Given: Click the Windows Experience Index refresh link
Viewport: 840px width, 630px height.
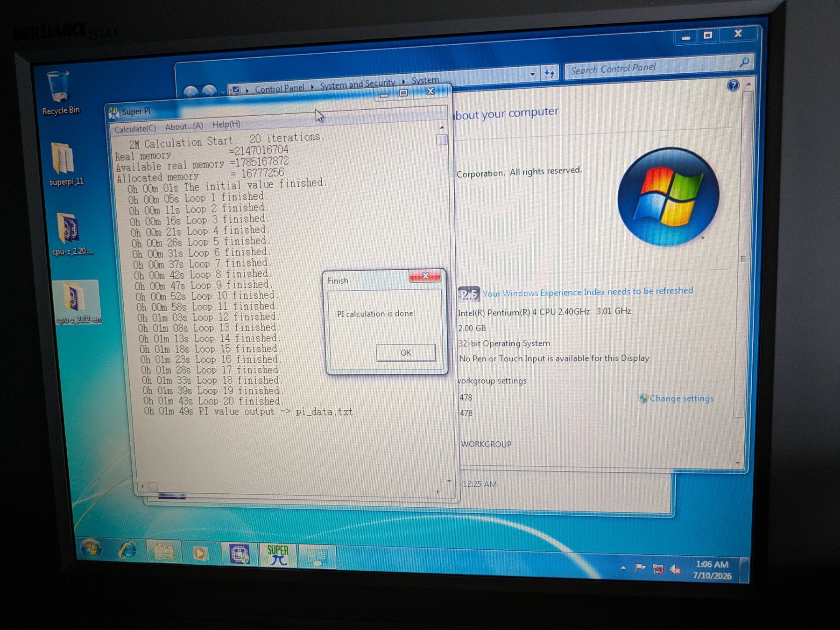Looking at the screenshot, I should 587,292.
